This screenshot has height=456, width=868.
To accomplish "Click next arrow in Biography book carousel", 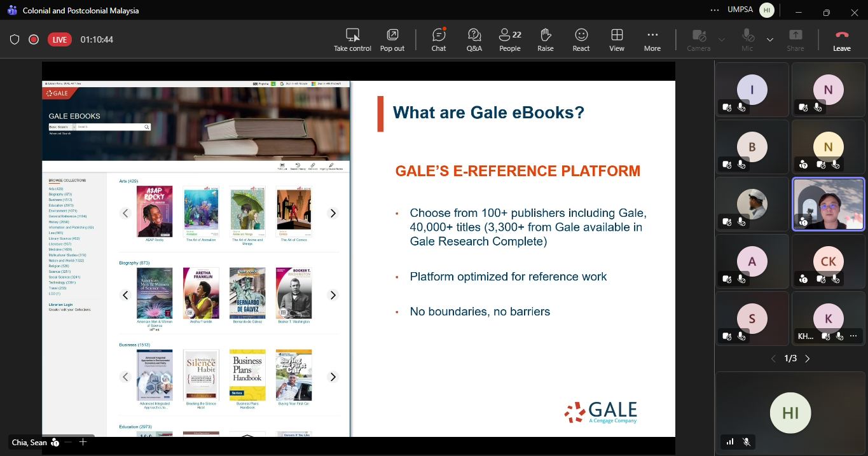I will coord(332,295).
